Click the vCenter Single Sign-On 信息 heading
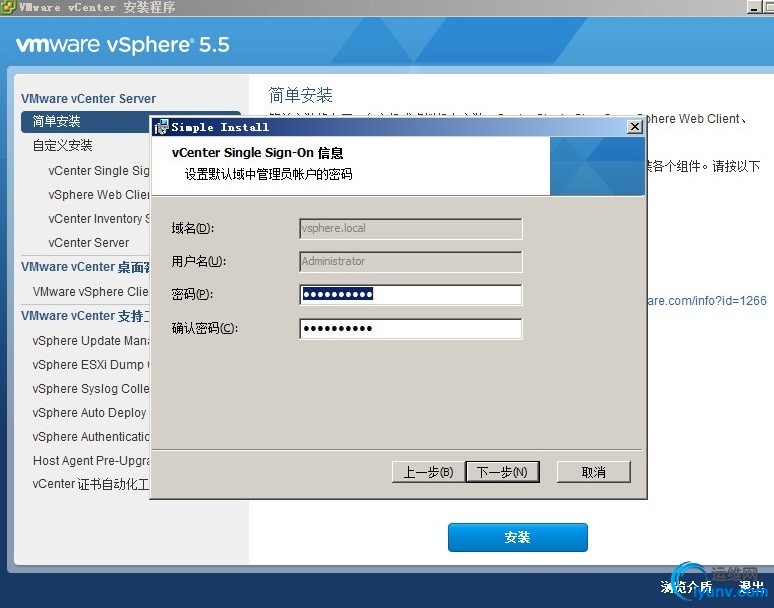 [x=257, y=153]
